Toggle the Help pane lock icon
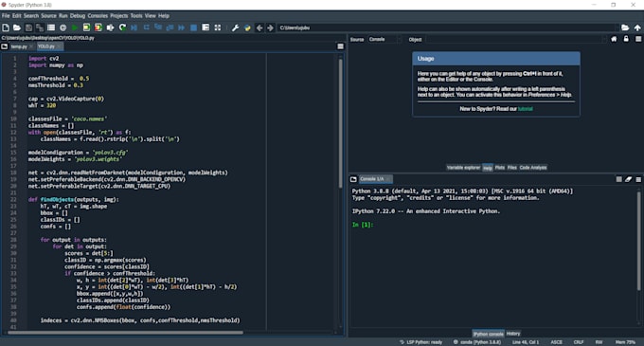The height and width of the screenshot is (346, 644). coord(626,39)
